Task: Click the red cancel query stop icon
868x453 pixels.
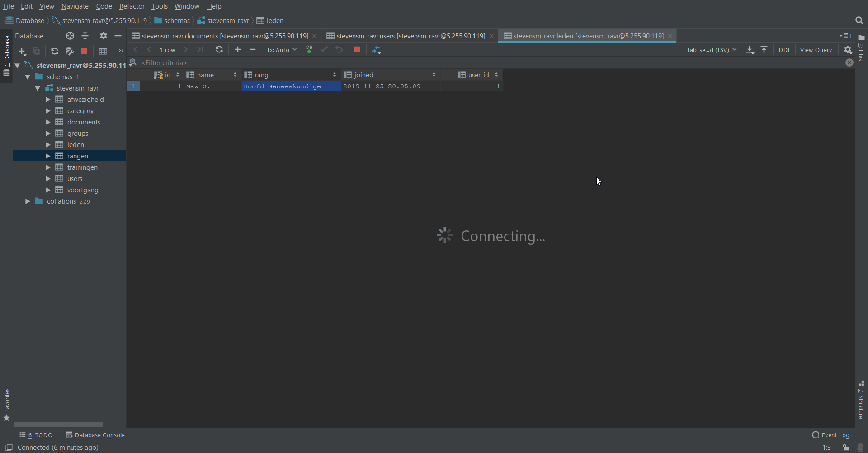Action: 357,50
